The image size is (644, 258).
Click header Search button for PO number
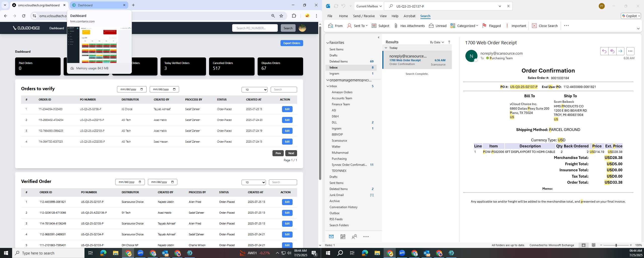pos(288,28)
